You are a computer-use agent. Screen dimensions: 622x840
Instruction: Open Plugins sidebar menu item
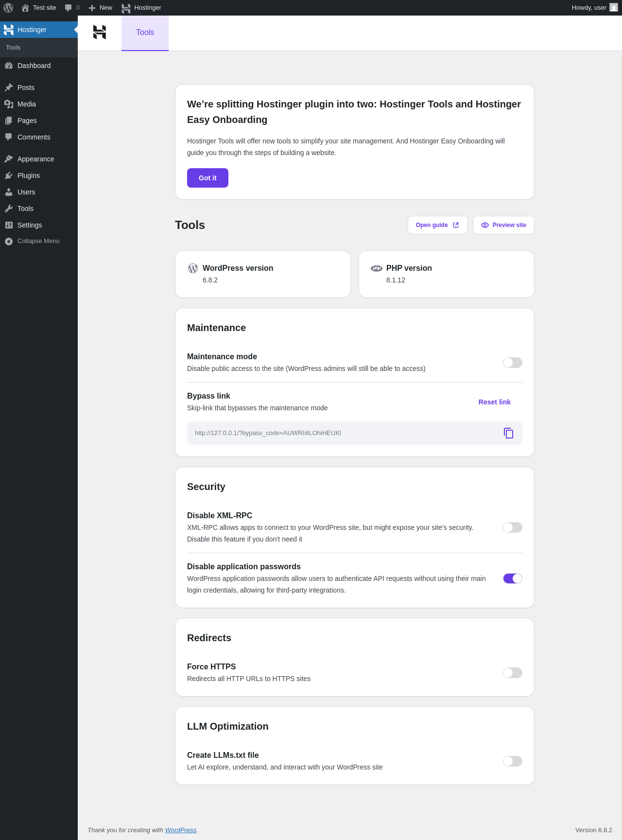[39, 175]
